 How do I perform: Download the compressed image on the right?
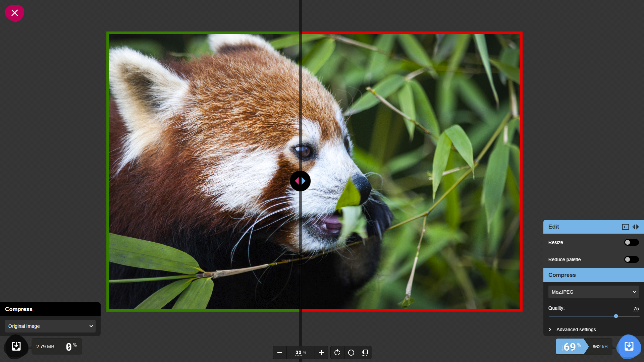629,346
